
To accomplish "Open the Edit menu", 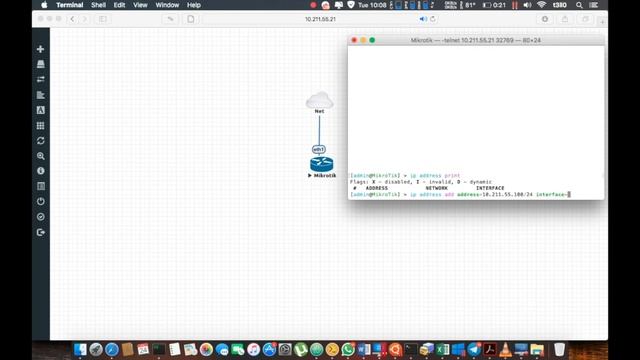I will (119, 5).
